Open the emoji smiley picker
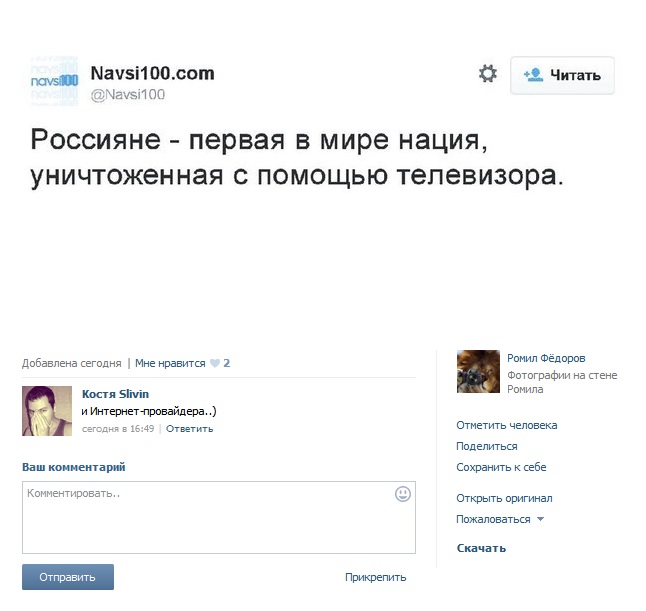Viewport: 646px width, 611px height. [x=403, y=494]
